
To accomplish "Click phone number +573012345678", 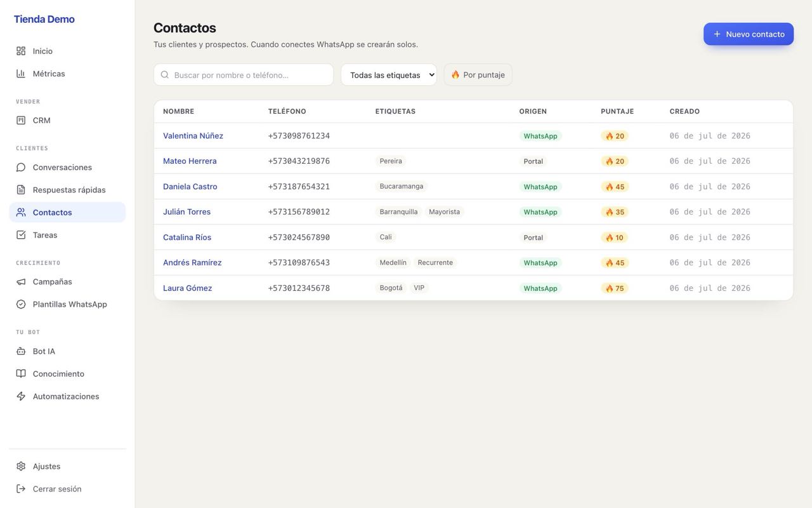I will tap(299, 288).
